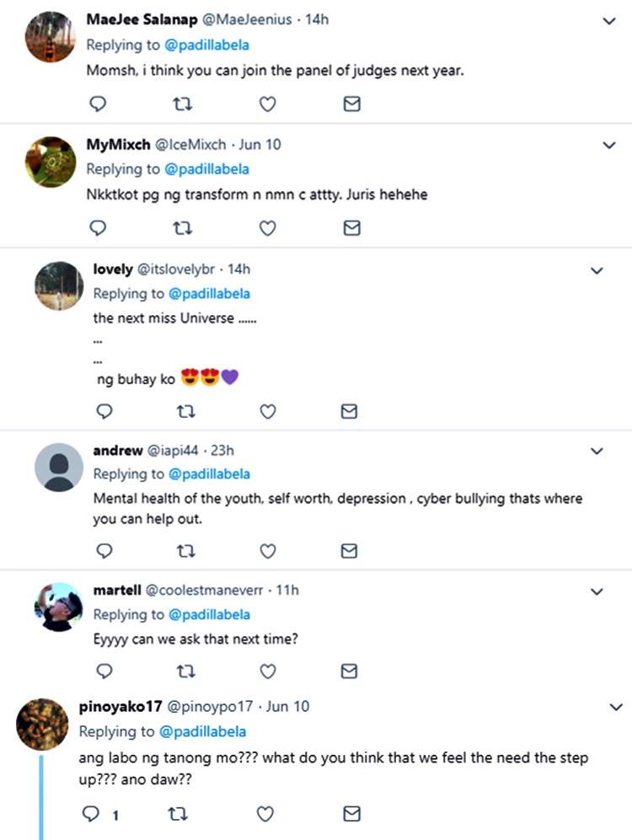Image resolution: width=632 pixels, height=840 pixels.
Task: Share lovely's tweet by direct message
Action: tap(349, 411)
